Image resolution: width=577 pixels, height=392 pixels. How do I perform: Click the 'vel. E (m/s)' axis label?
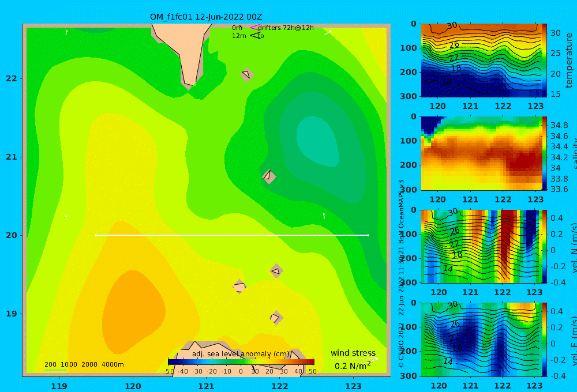tap(574, 341)
